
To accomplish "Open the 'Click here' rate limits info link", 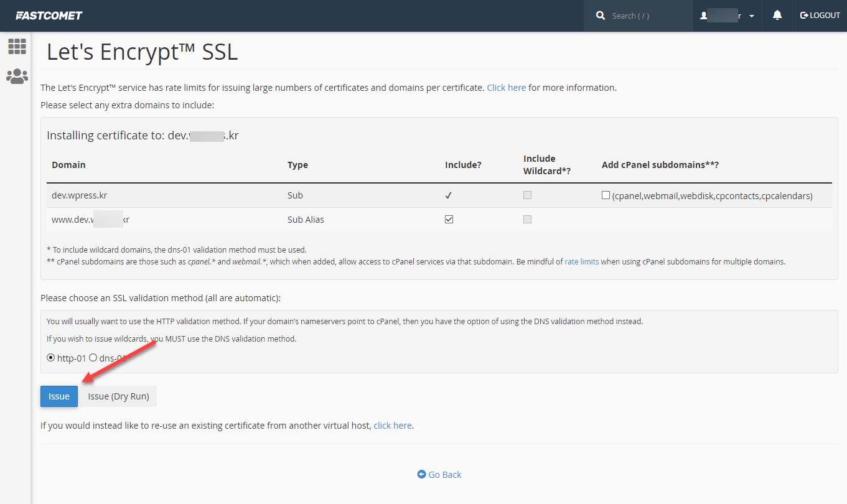I will (507, 88).
